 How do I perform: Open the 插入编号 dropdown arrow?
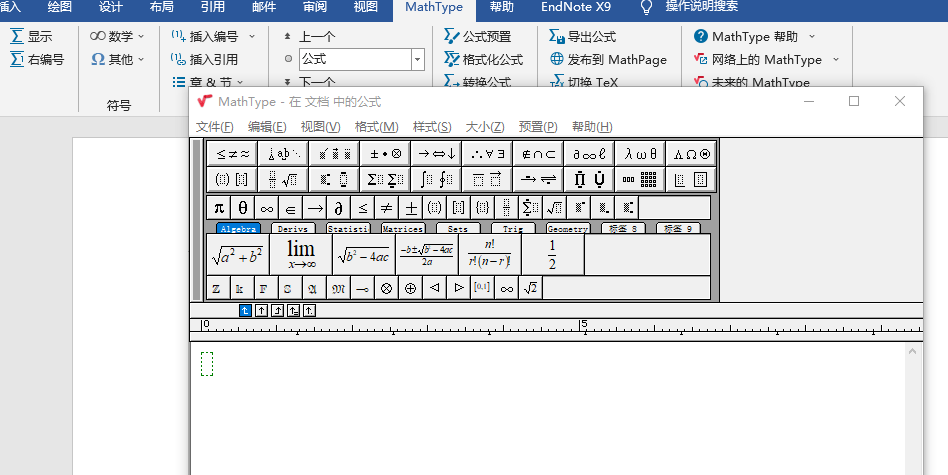click(x=252, y=36)
